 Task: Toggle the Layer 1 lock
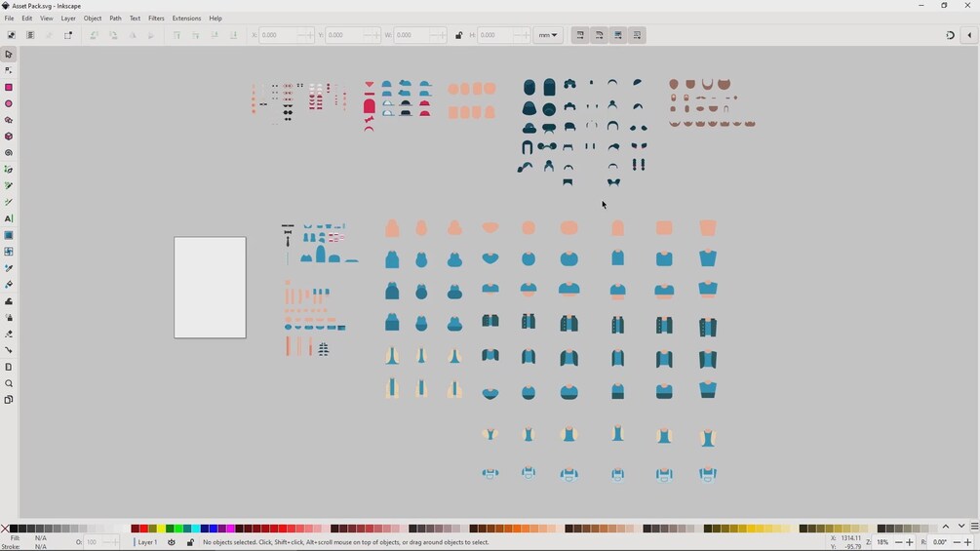pos(190,542)
